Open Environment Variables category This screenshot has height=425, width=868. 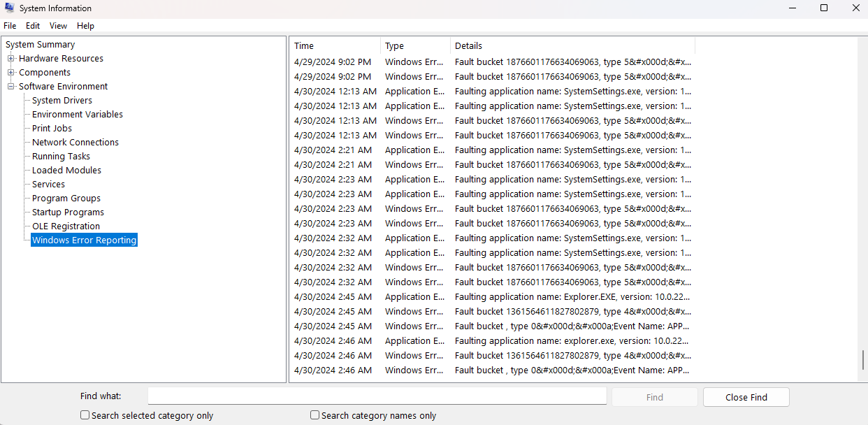pos(78,115)
